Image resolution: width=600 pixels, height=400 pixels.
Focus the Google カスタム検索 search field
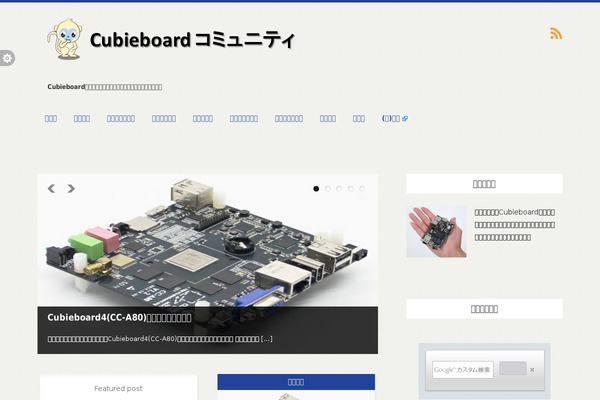[x=463, y=370]
